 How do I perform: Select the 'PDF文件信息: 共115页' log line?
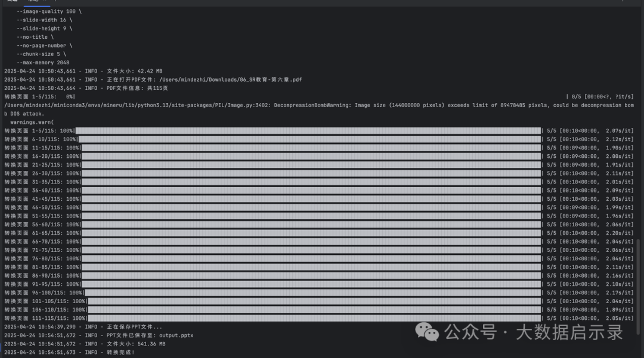86,88
